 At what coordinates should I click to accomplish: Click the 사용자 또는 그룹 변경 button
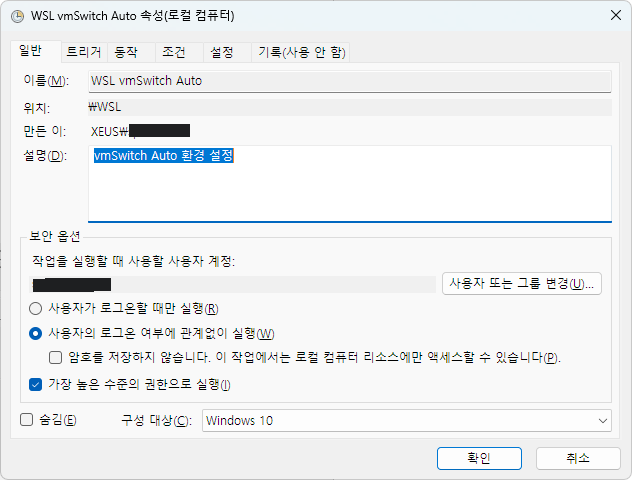click(521, 284)
